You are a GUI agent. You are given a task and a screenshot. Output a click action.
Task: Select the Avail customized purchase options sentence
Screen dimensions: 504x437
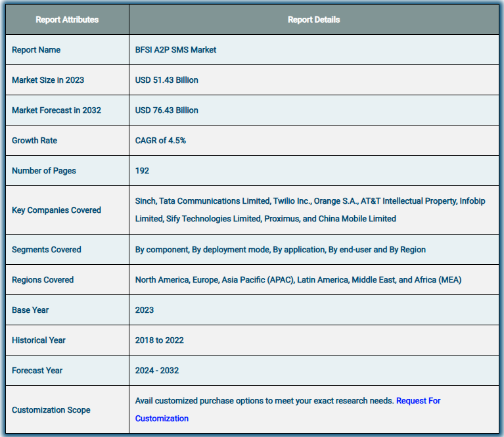pyautogui.click(x=264, y=401)
